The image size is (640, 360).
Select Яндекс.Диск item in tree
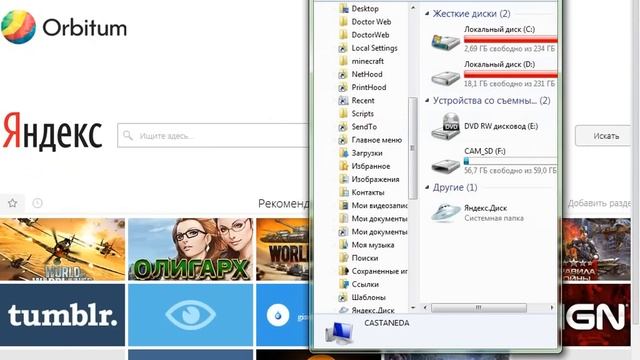point(373,310)
